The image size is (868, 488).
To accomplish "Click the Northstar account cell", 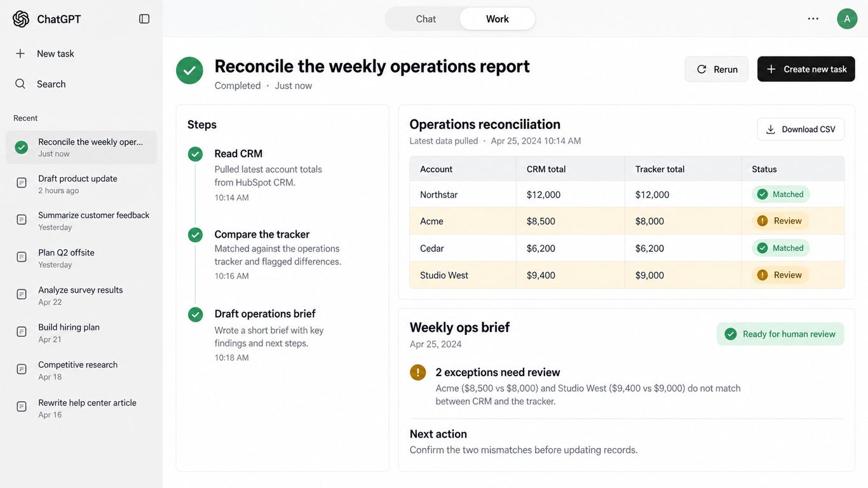I will point(463,194).
